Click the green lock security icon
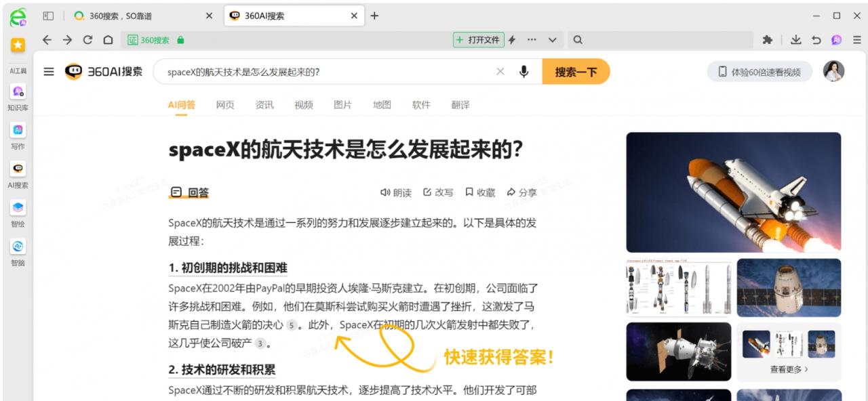The image size is (868, 401). (x=180, y=40)
